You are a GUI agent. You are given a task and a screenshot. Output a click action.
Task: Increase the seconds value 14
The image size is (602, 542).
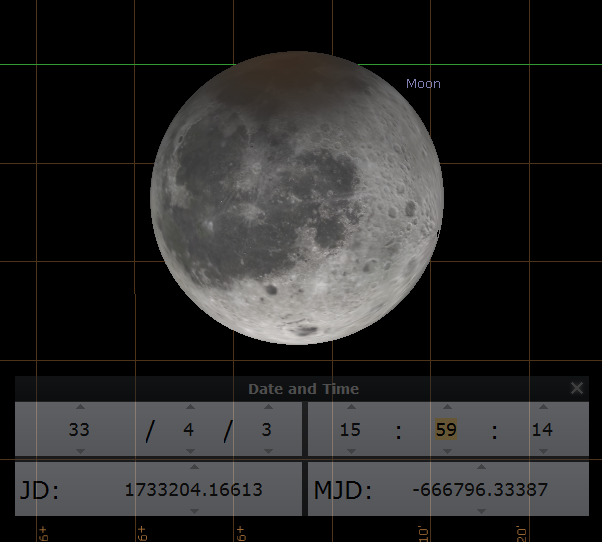coord(543,406)
